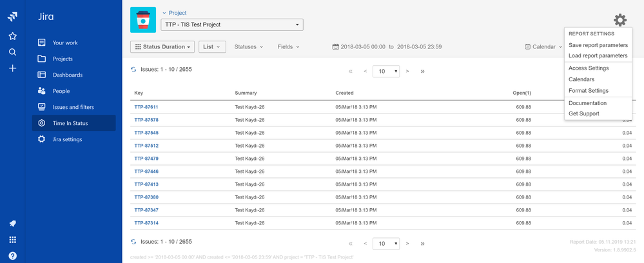Click the Create plus icon
This screenshot has width=644, height=263.
12,68
